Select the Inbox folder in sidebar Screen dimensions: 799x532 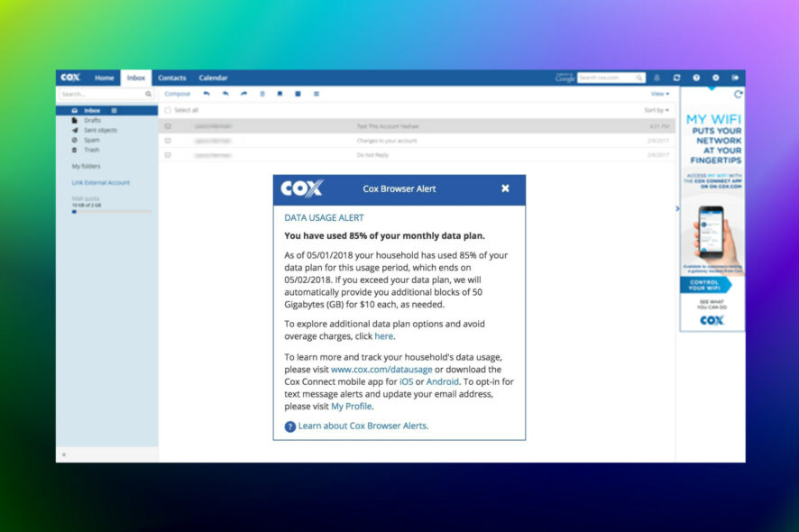click(106, 111)
